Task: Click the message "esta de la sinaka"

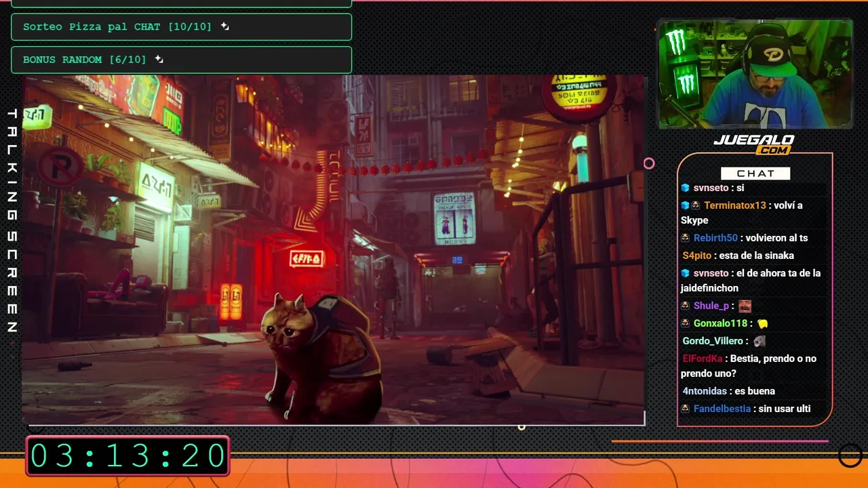Action: point(756,256)
